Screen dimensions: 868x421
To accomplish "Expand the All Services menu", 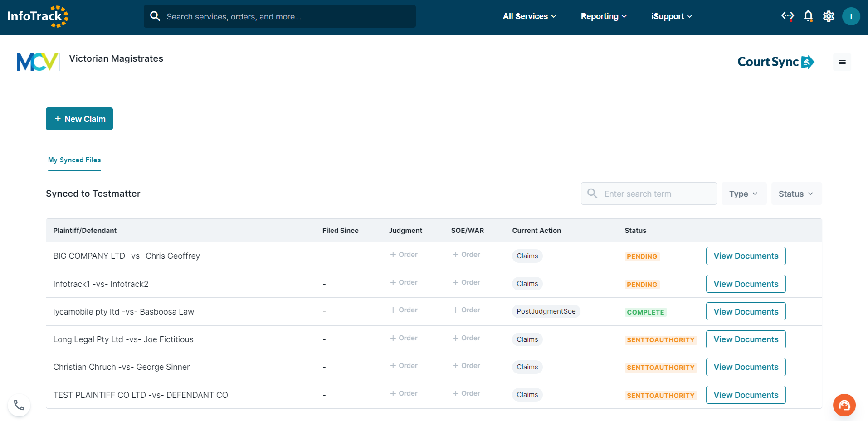I will coord(529,16).
